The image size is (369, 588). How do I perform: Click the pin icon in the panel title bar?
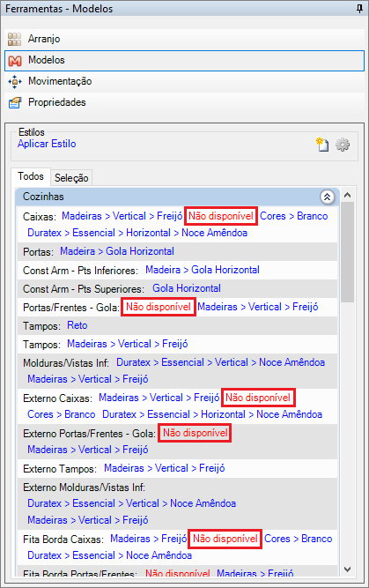pos(359,8)
